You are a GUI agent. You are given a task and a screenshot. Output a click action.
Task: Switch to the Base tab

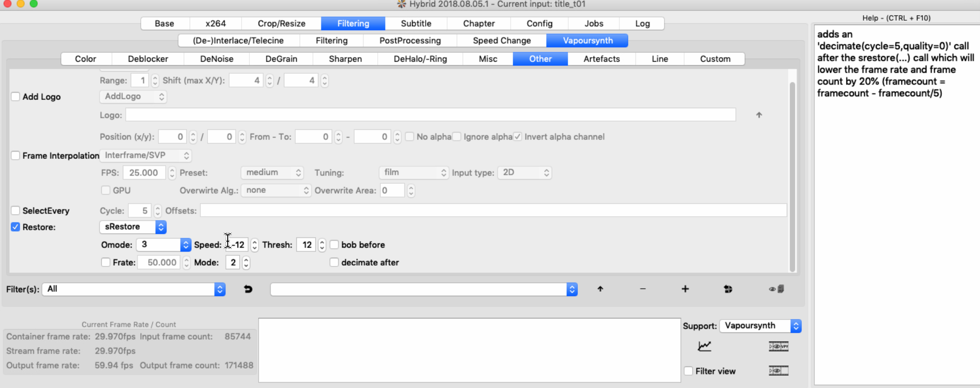tap(164, 23)
